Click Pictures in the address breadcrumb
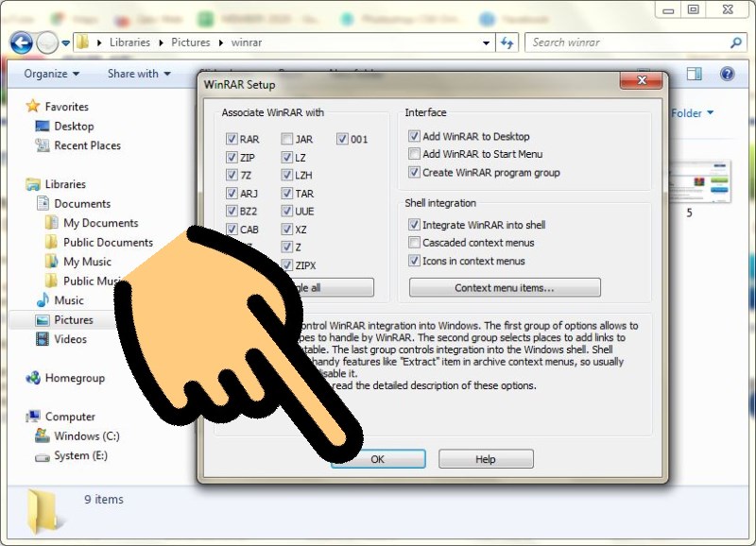 (191, 43)
